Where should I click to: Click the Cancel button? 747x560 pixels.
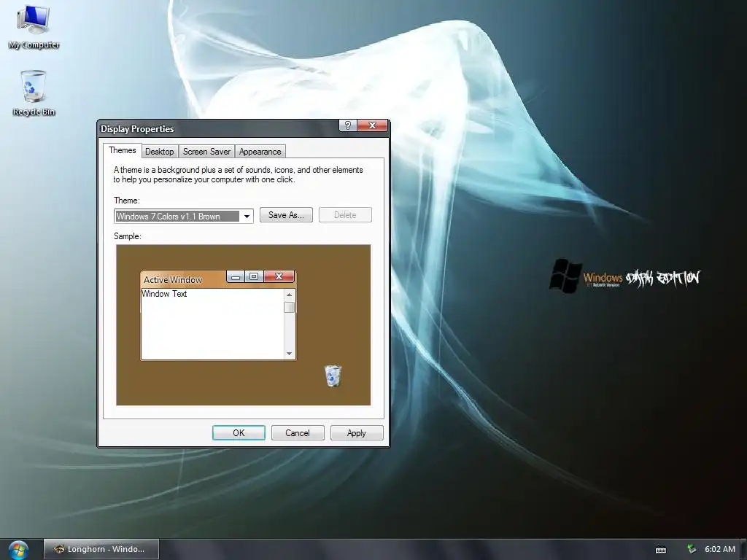(298, 433)
